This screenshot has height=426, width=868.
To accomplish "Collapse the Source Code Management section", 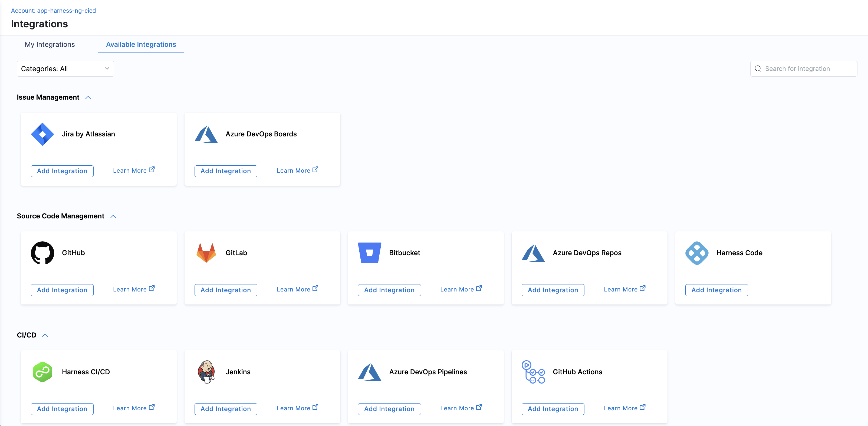I will (113, 216).
